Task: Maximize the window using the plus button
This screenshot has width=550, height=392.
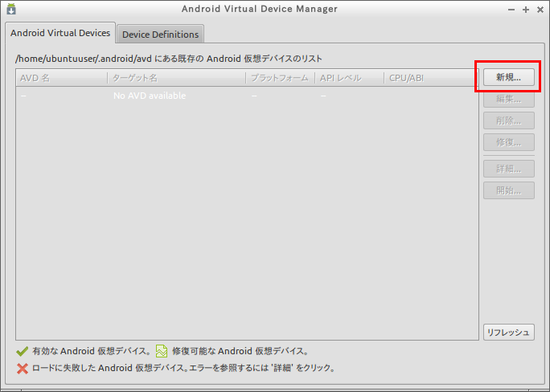Action: [525, 10]
